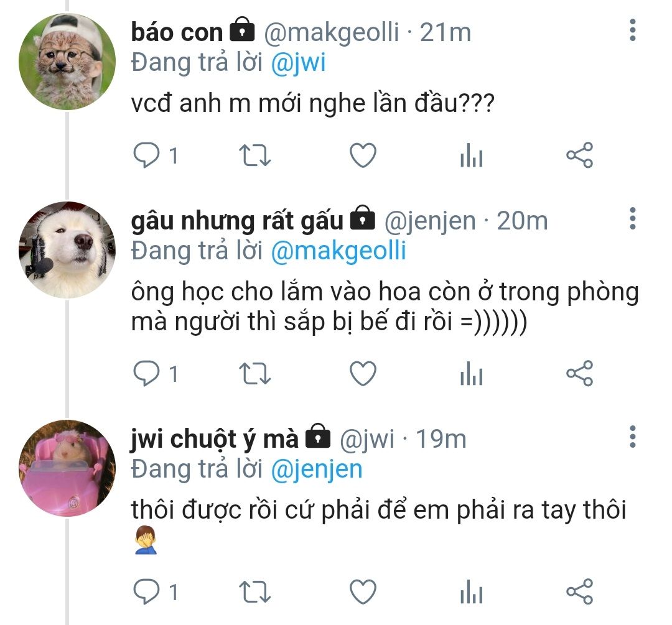Open more options for @jenjen's tweet
The height and width of the screenshot is (625, 672).
pyautogui.click(x=633, y=218)
